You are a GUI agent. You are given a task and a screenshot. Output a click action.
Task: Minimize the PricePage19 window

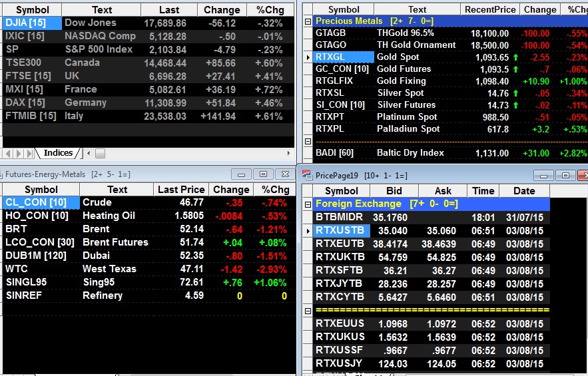[544, 176]
